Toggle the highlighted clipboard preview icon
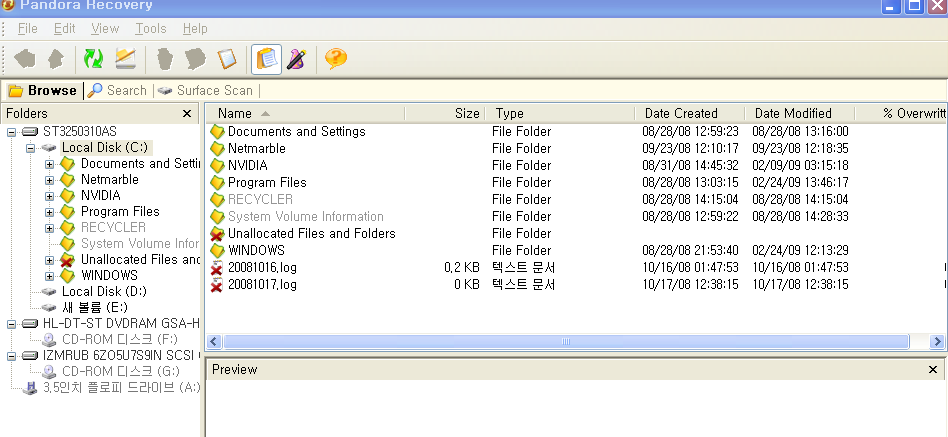This screenshot has height=437, width=948. click(267, 59)
